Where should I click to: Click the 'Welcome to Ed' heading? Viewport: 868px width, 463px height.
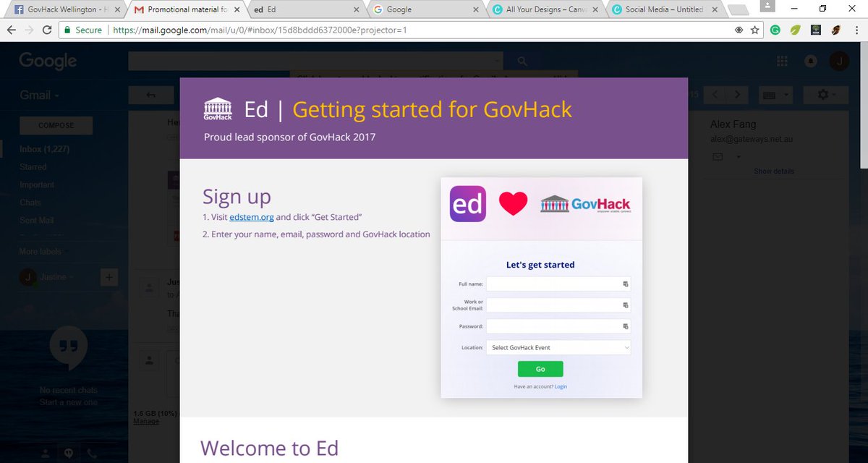click(x=269, y=449)
